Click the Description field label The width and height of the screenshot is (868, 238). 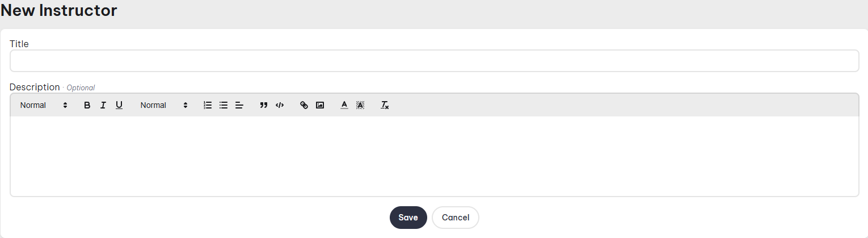35,87
